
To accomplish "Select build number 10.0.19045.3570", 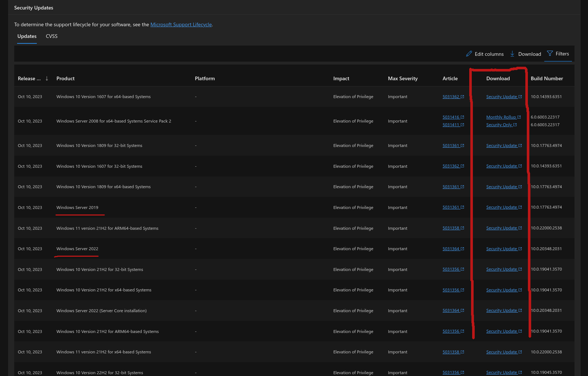I will coord(546,372).
